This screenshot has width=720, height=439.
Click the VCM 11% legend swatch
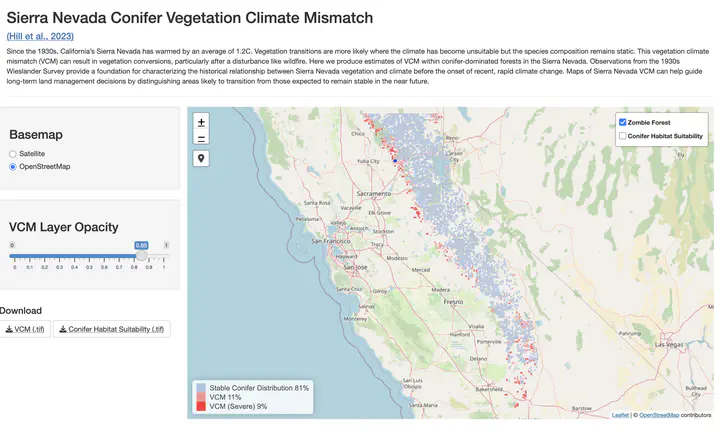click(x=201, y=397)
